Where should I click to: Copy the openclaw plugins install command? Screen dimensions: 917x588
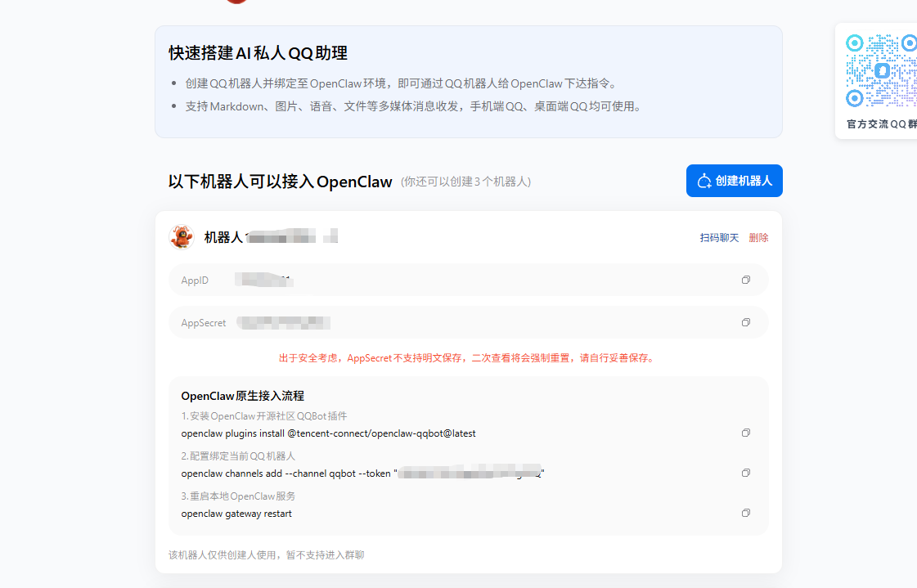[745, 433]
